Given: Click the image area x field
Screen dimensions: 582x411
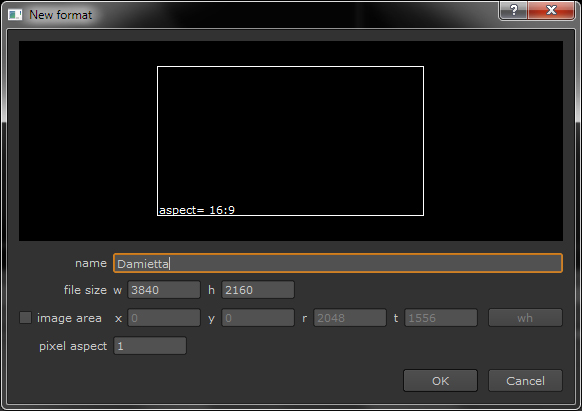Looking at the screenshot, I should point(164,318).
